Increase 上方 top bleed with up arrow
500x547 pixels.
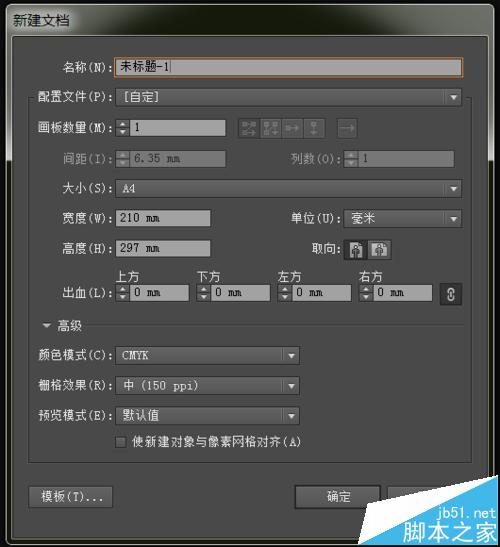[x=122, y=289]
